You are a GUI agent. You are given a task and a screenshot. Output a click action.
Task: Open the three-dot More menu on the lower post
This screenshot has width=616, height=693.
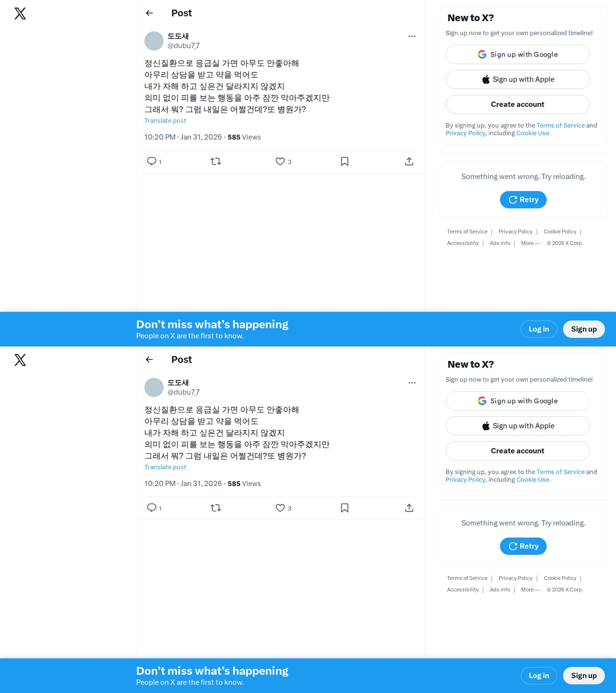click(412, 383)
